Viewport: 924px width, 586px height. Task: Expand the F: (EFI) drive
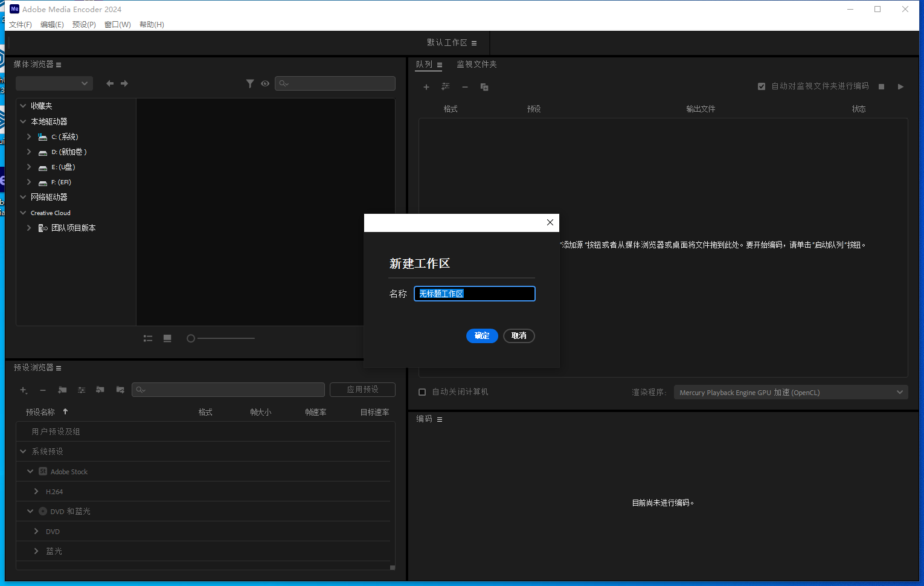point(29,182)
